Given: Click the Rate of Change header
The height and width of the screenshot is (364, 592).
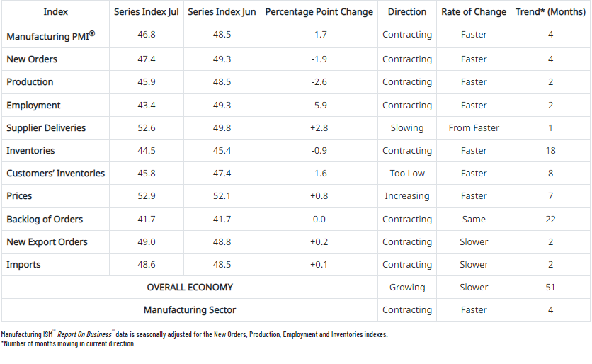Looking at the screenshot, I should (x=474, y=11).
